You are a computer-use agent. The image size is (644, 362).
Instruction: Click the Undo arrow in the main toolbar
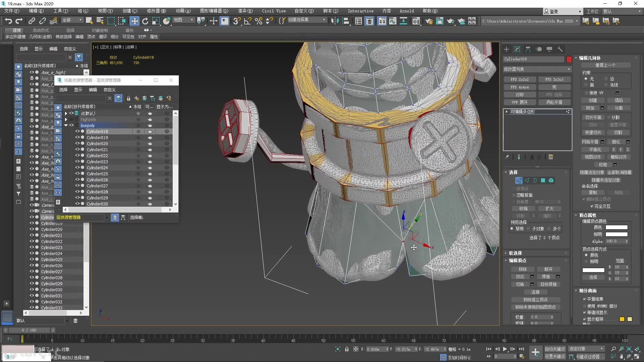pos(8,21)
